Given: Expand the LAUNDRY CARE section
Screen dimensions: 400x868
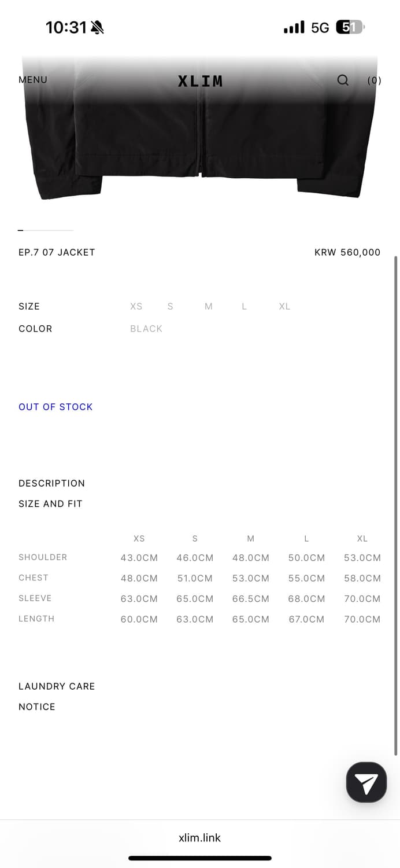Looking at the screenshot, I should (x=57, y=686).
